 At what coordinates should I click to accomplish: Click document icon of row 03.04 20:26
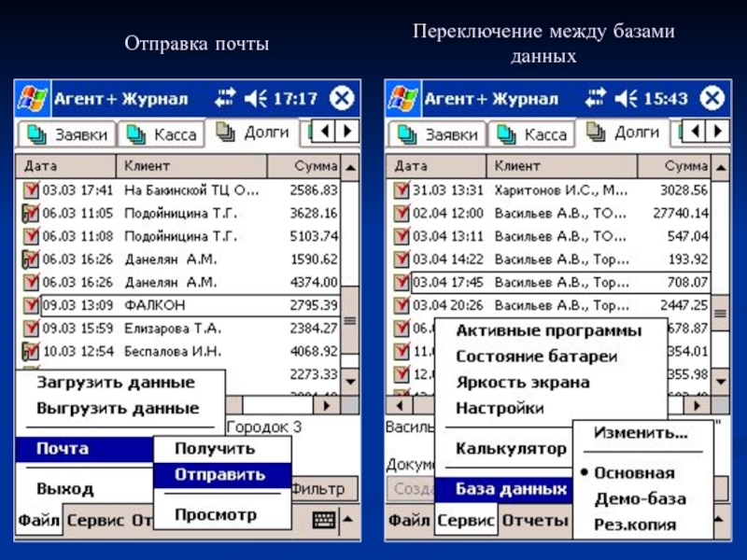(402, 305)
